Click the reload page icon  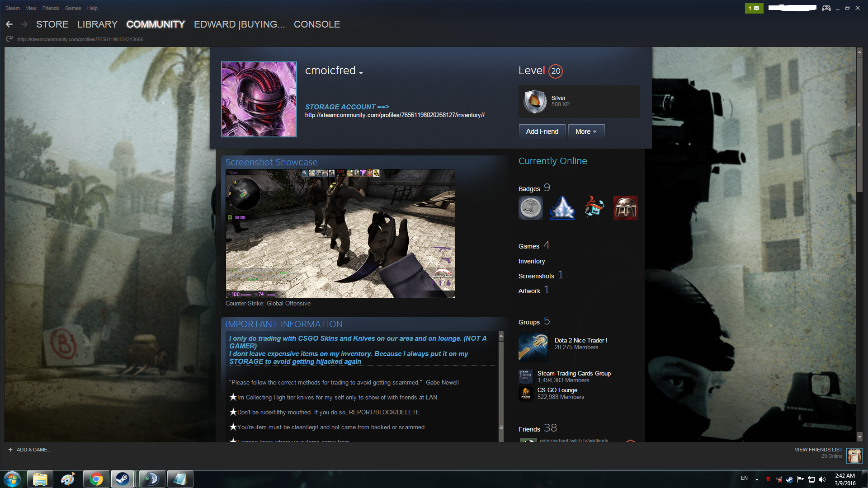pos(9,39)
